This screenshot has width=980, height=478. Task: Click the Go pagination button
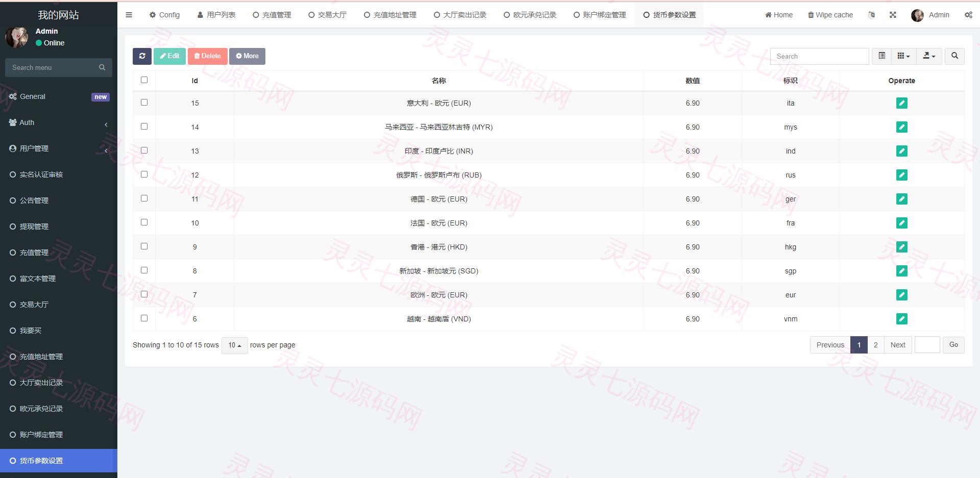[953, 345]
